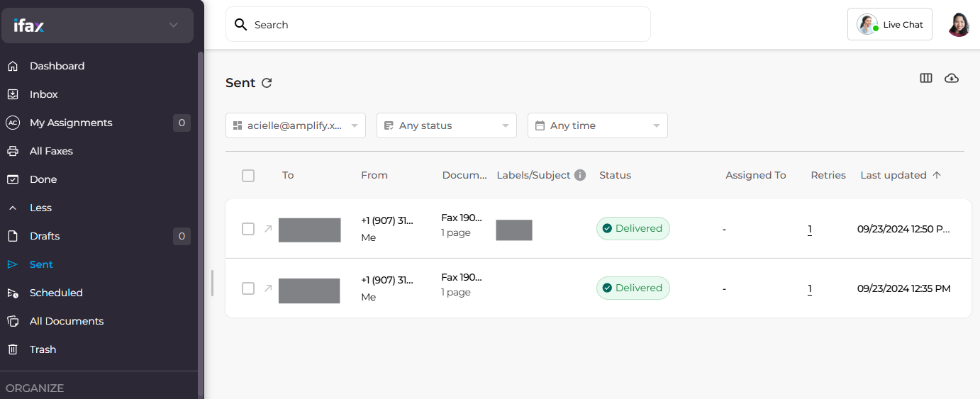The width and height of the screenshot is (980, 399).
Task: Click the cloud download export icon
Action: [952, 78]
